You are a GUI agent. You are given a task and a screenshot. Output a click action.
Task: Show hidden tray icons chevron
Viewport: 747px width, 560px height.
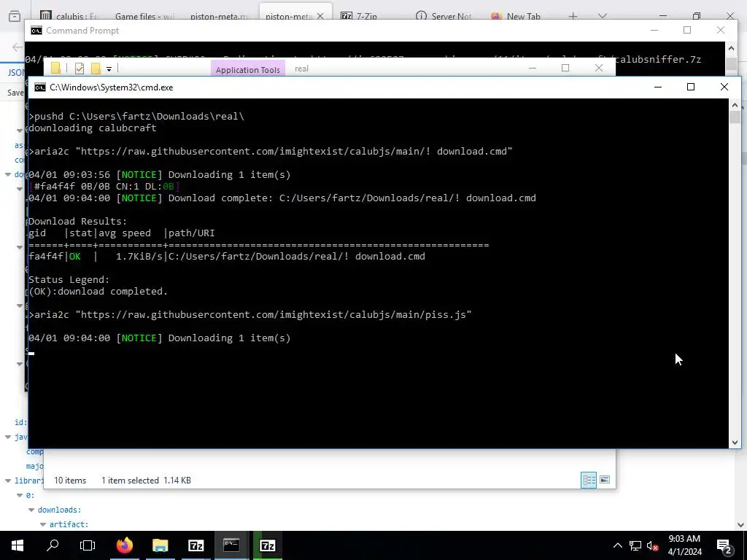pyautogui.click(x=617, y=545)
